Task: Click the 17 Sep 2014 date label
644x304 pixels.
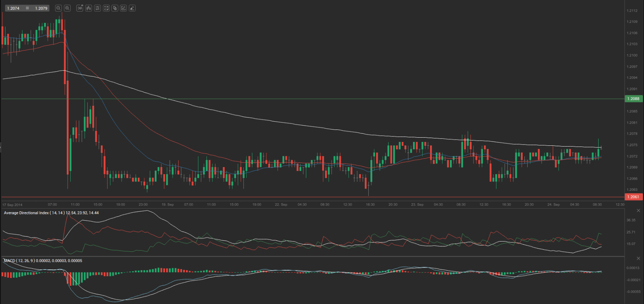Action: click(x=12, y=205)
